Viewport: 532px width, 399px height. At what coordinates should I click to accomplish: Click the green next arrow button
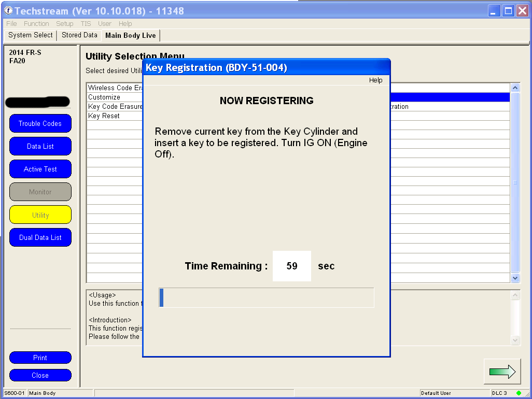pyautogui.click(x=502, y=372)
